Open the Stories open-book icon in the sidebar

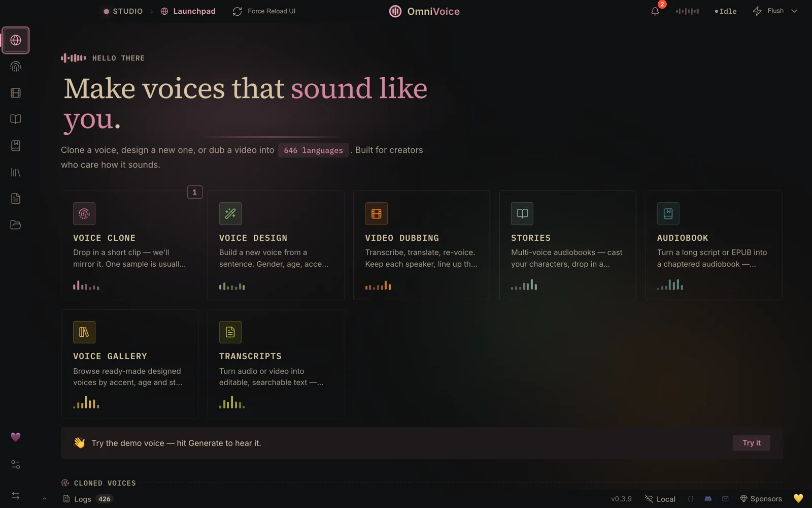coord(16,119)
